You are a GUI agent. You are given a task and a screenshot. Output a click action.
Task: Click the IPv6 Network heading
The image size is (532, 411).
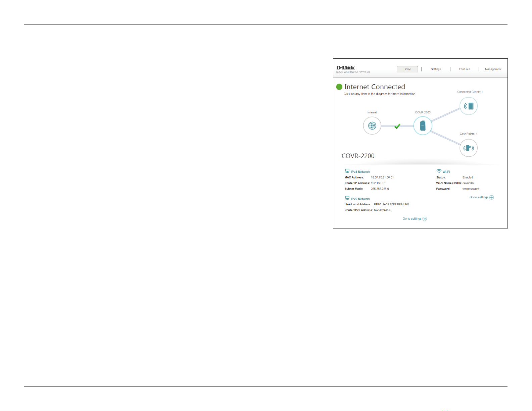tap(360, 199)
